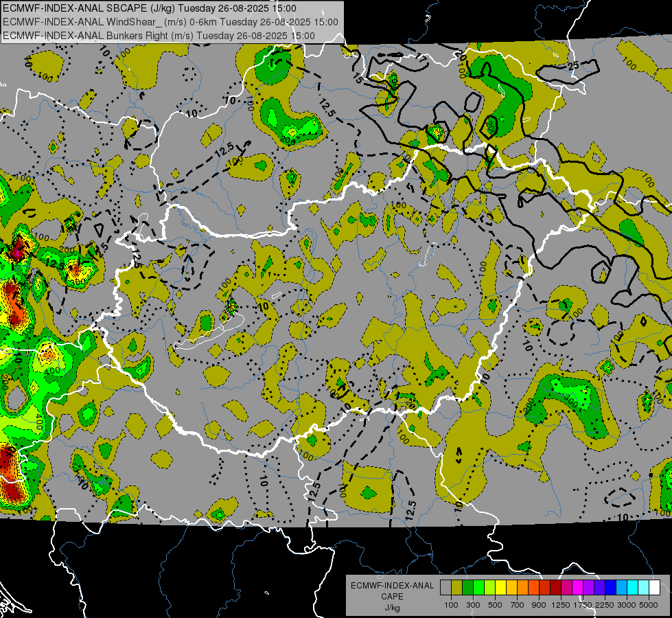The height and width of the screenshot is (618, 672).
Task: Select the brick red 900 legend swatch
Action: 545,588
